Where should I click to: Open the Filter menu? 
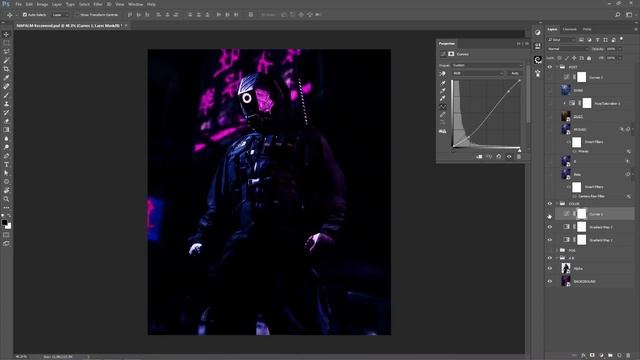(98, 4)
